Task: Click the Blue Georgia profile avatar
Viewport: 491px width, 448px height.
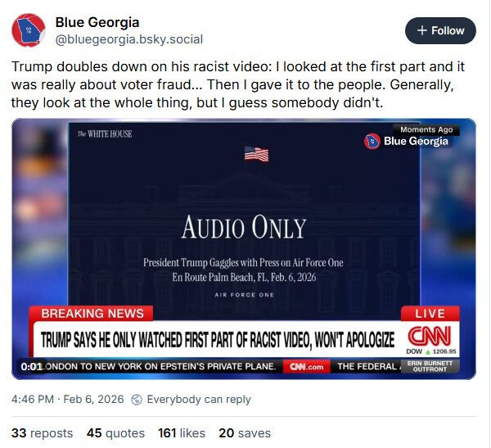Action: pyautogui.click(x=29, y=30)
